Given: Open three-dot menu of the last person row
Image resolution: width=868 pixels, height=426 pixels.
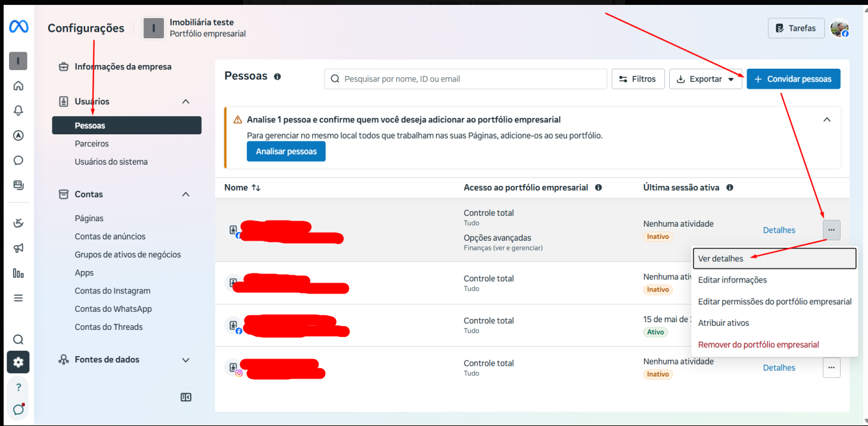Looking at the screenshot, I should click(x=832, y=368).
